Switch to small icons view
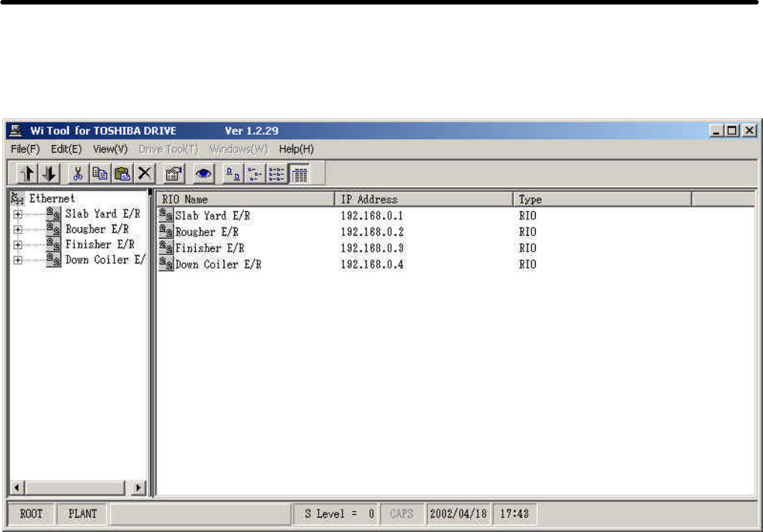The width and height of the screenshot is (763, 532). pyautogui.click(x=255, y=174)
